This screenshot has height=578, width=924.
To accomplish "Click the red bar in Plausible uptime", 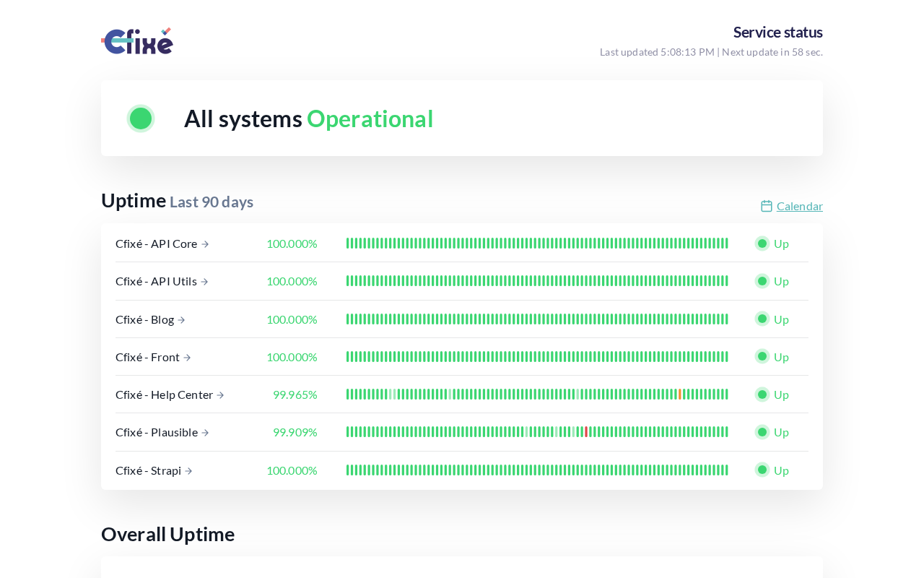I will tap(586, 432).
